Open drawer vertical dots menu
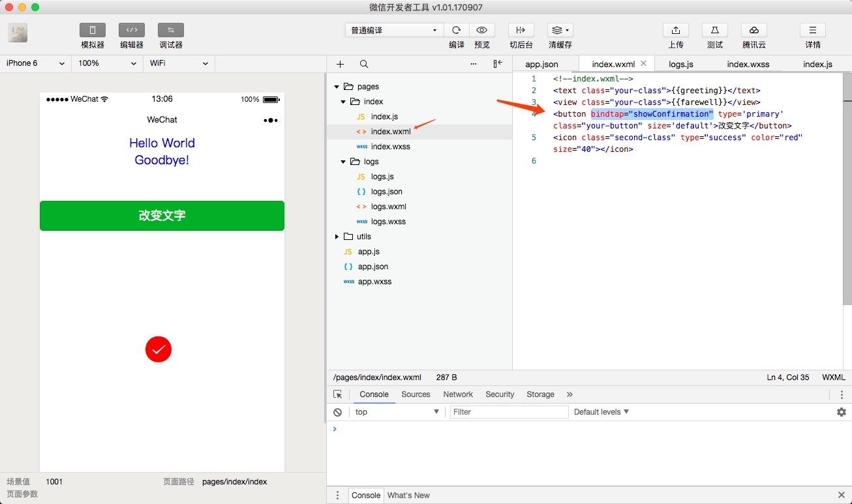The image size is (852, 504). 337,496
